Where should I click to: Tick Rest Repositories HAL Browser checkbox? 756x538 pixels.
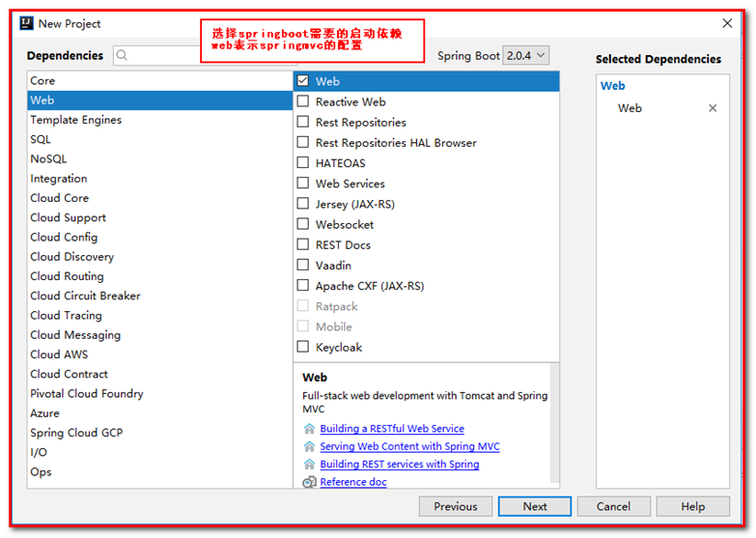(x=303, y=142)
